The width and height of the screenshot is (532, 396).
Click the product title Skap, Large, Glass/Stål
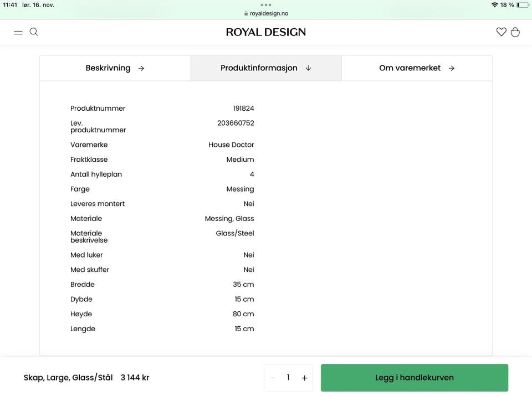[68, 378]
